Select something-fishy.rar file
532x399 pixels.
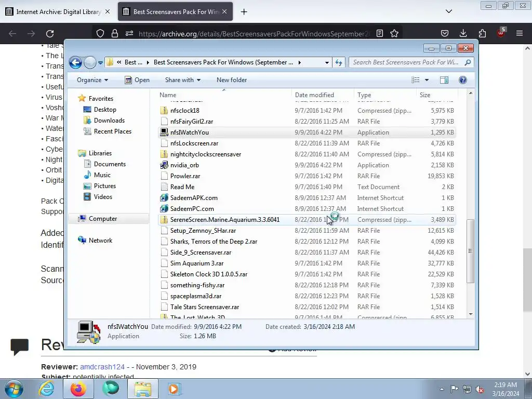[307, 285]
